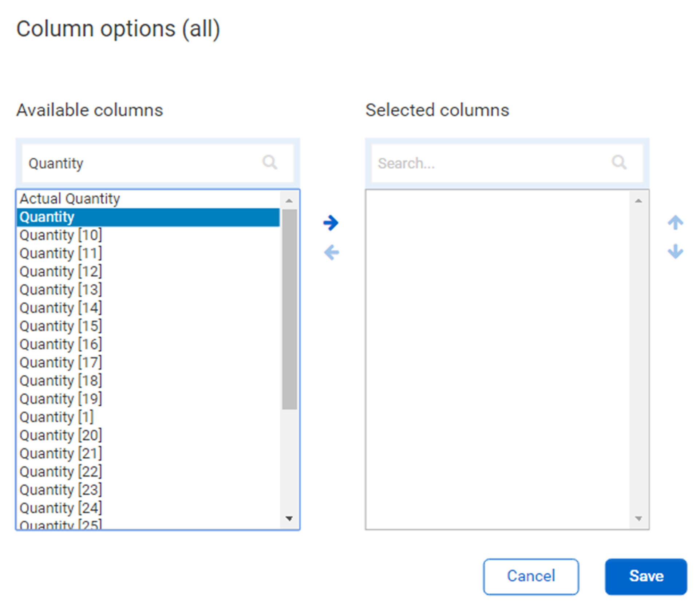Select Quantity [24] column option

click(x=61, y=508)
